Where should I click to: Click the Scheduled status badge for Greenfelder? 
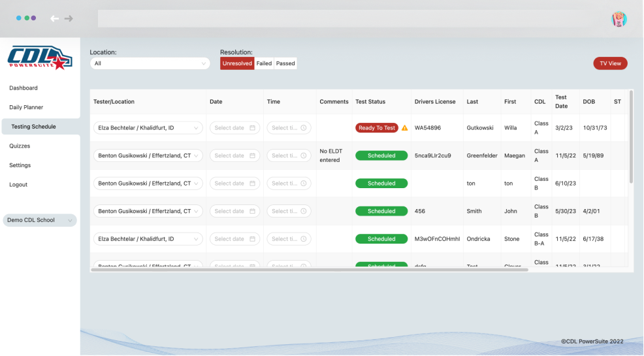click(381, 156)
